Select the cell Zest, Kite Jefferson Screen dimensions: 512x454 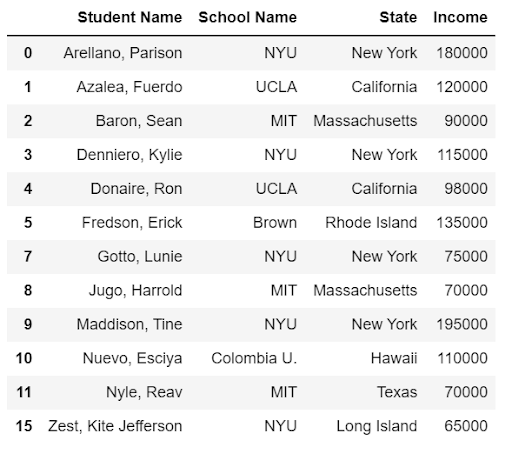click(x=115, y=426)
